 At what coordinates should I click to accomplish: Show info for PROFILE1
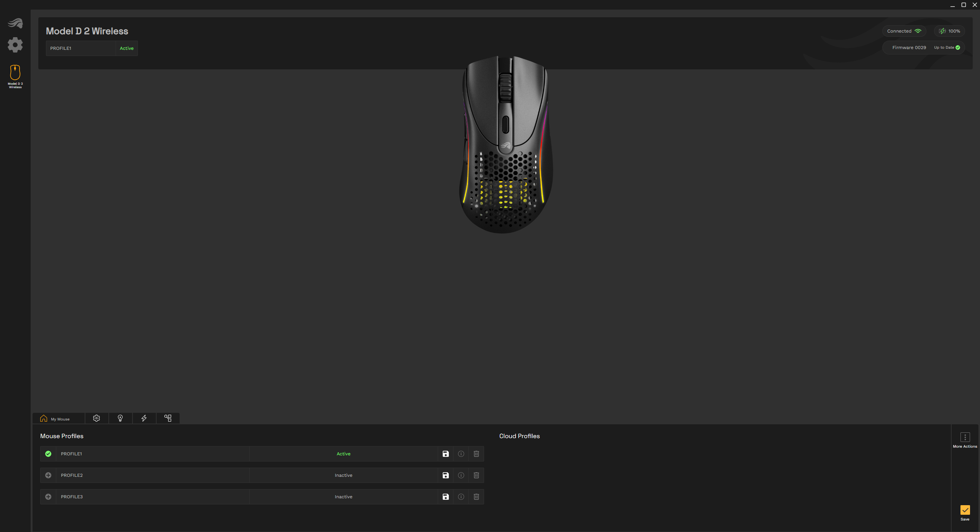[x=461, y=454]
